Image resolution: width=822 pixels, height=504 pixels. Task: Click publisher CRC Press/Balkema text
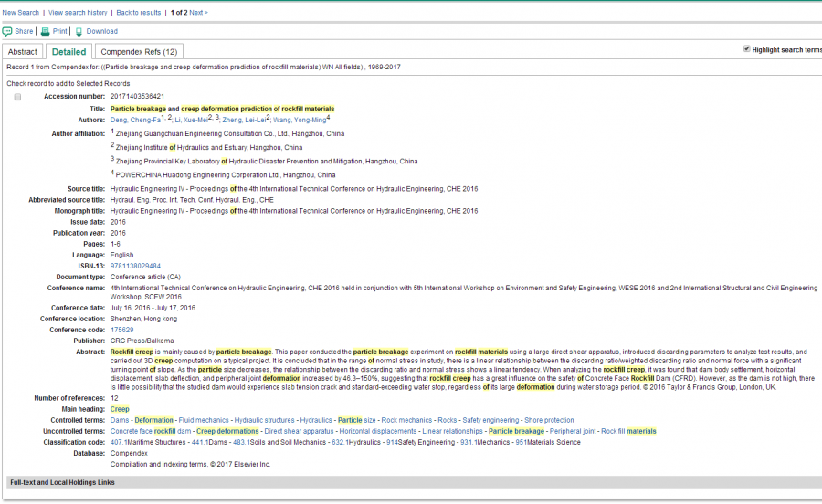[142, 341]
